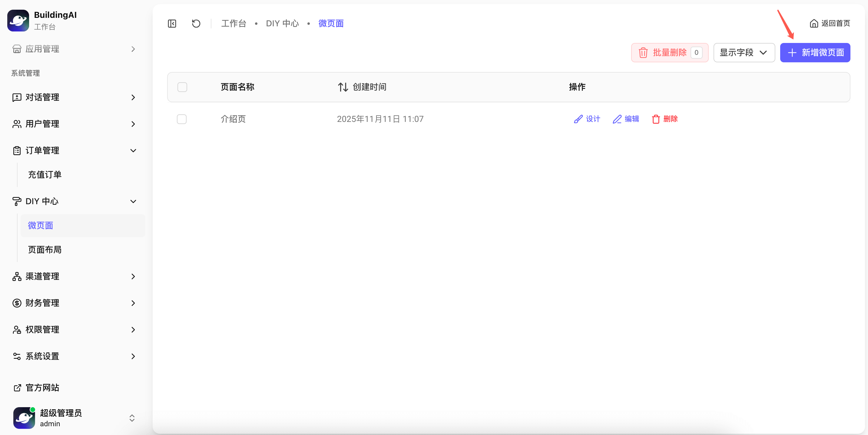
Task: Click the red 删除 trash icon
Action: [656, 119]
